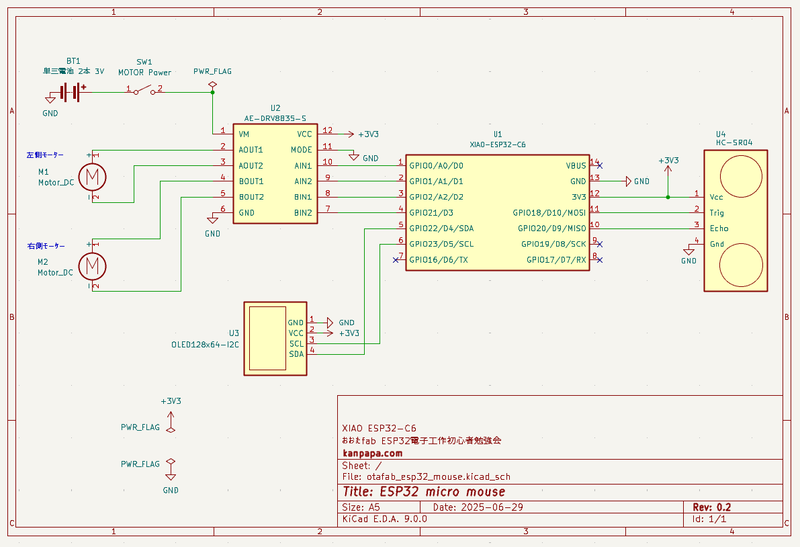Click the Rev: 0.2 field
The width and height of the screenshot is (800, 547).
coord(712,507)
